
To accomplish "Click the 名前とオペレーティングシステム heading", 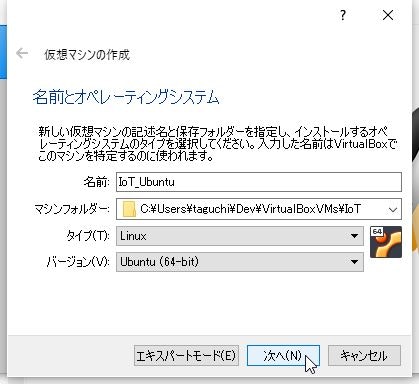I will [x=126, y=97].
